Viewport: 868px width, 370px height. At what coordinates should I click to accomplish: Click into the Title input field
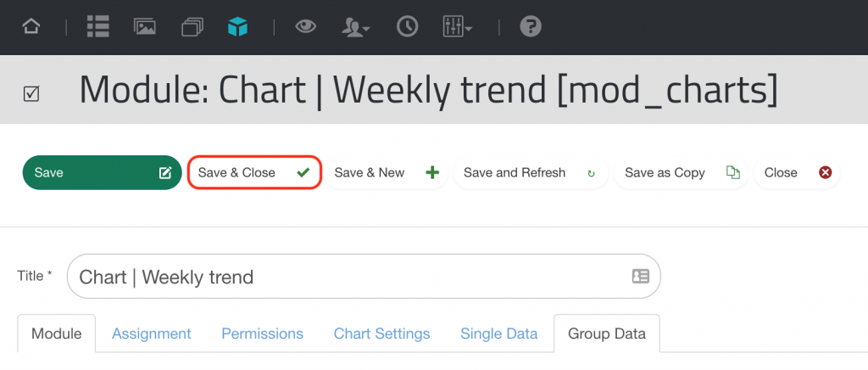364,277
